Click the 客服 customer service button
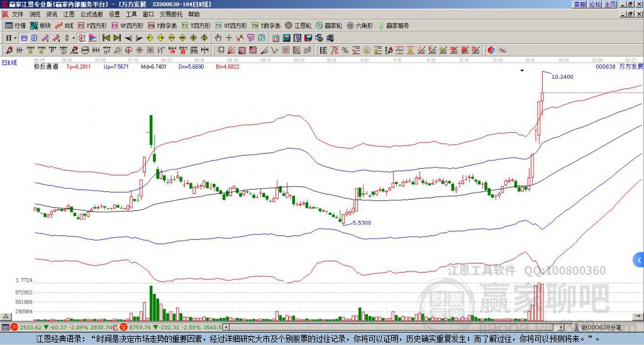 (579, 4)
